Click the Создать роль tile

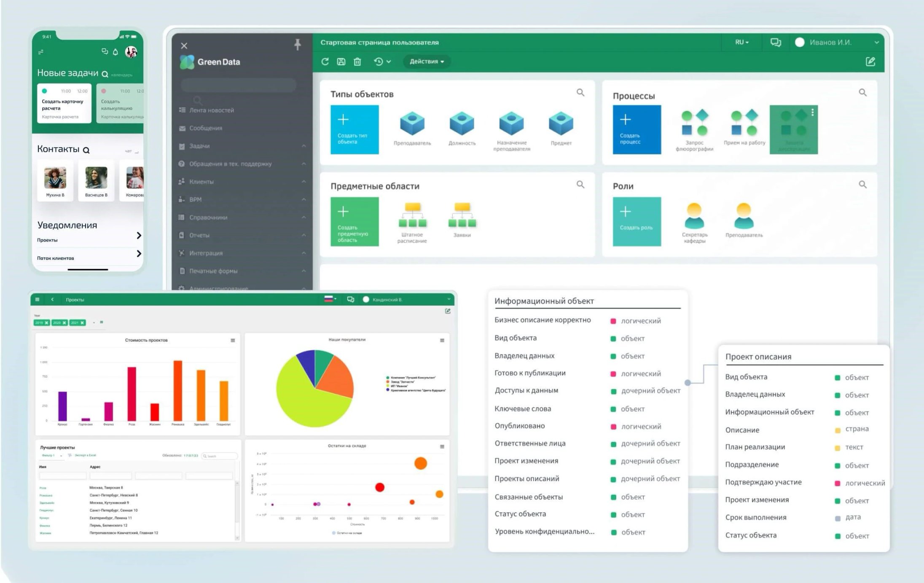[x=637, y=222]
